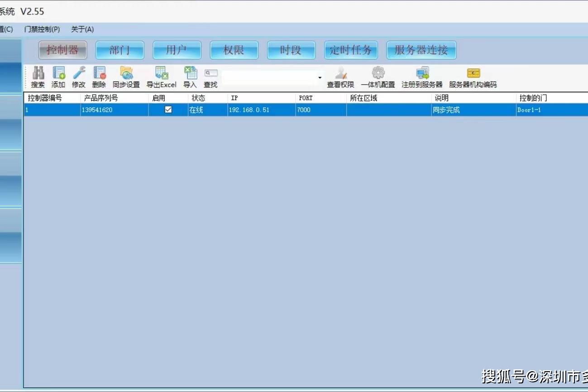Expand the search field dropdown arrow
Screen dimensions: 588x392
coord(320,78)
